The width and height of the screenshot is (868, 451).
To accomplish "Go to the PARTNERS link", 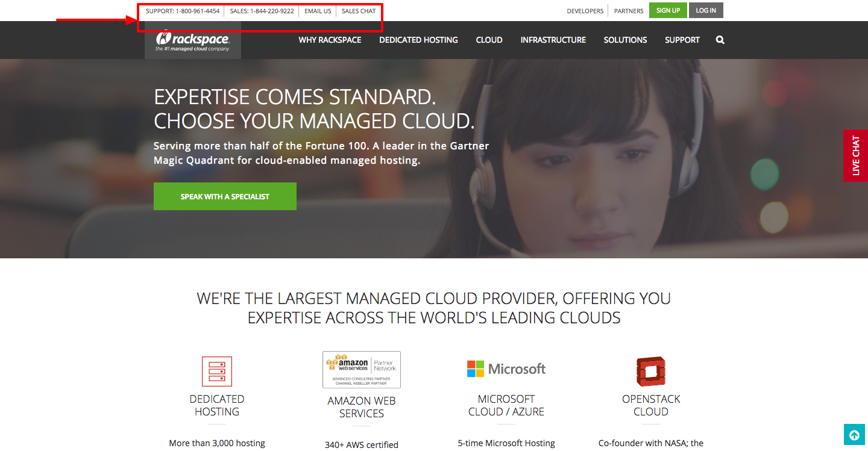I will pos(629,11).
